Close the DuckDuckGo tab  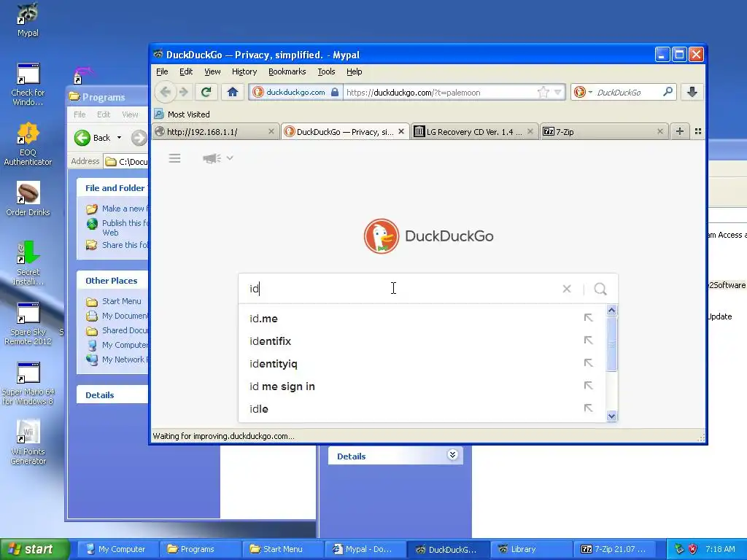(x=401, y=131)
